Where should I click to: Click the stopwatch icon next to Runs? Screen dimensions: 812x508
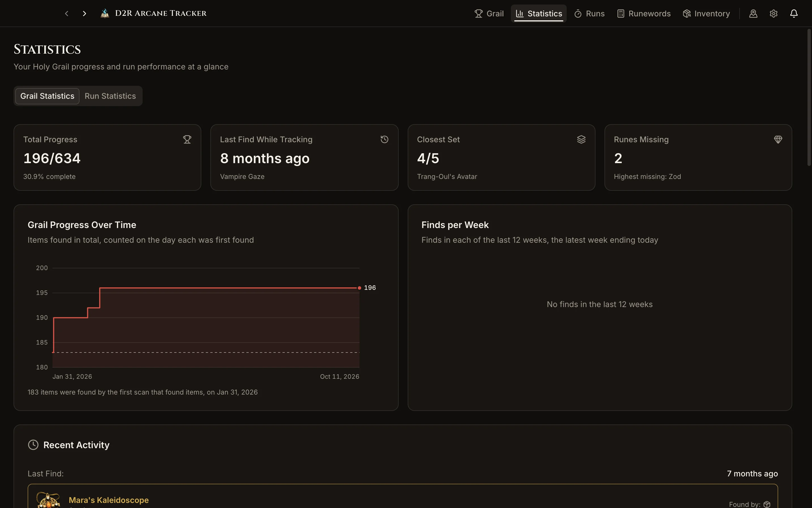578,14
